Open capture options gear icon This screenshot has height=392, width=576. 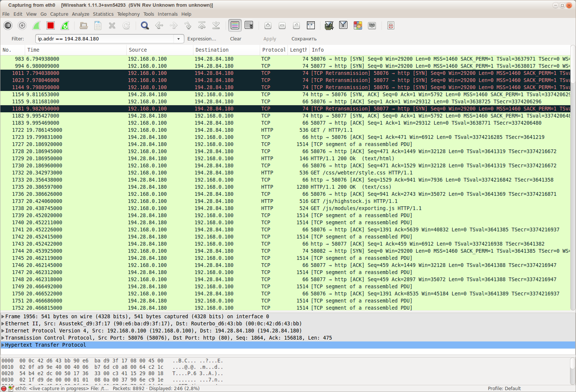(x=22, y=25)
